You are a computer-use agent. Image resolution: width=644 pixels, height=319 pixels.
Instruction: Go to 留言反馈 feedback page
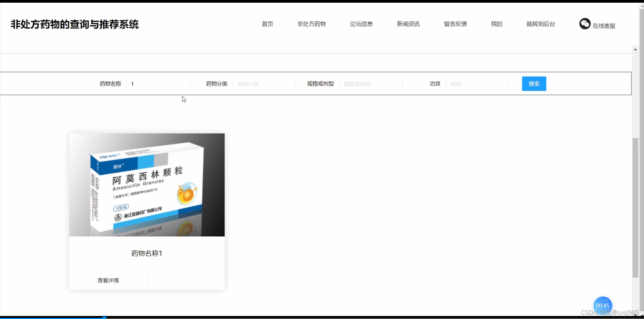(455, 24)
